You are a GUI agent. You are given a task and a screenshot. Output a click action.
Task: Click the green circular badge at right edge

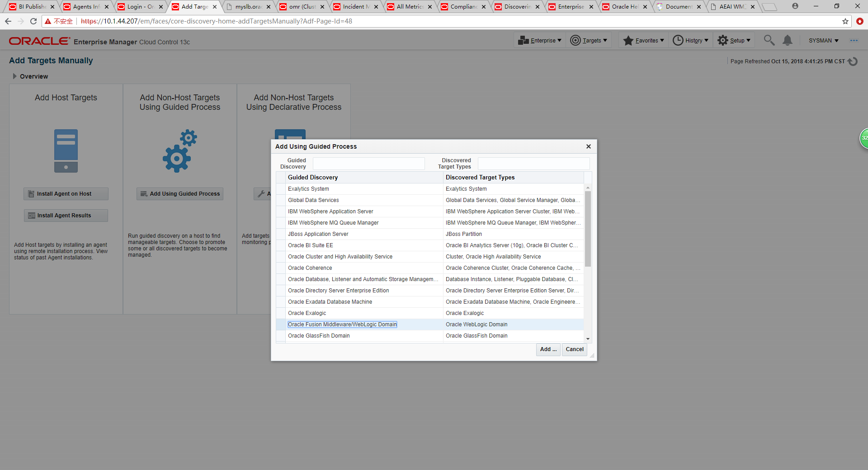[x=863, y=138]
